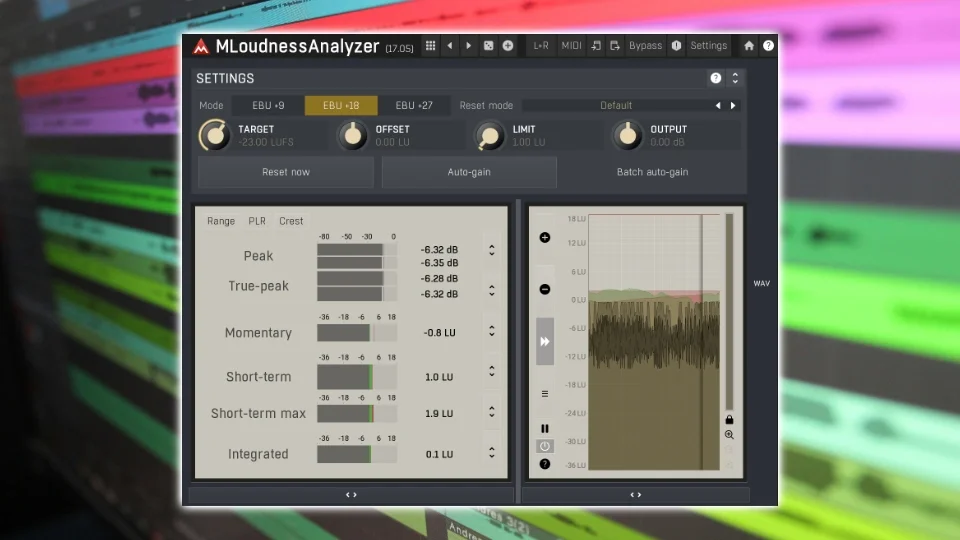
Task: Click the Peak -6.32 dB reading
Action: coord(440,250)
